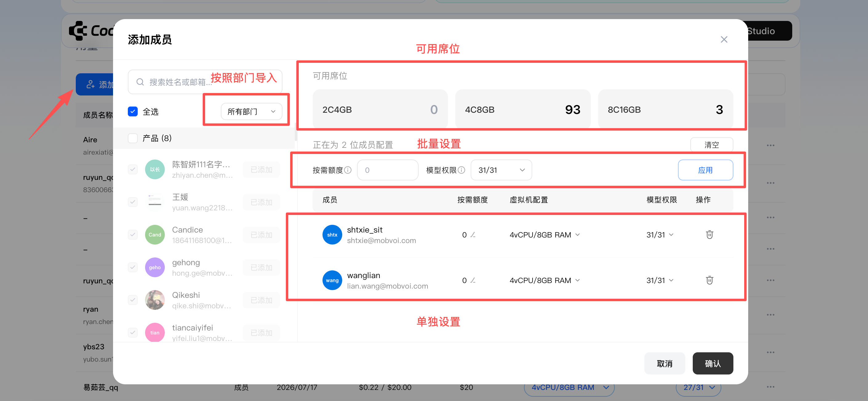868x401 pixels.
Task: Click avatar of 陈智妍111
Action: click(155, 169)
